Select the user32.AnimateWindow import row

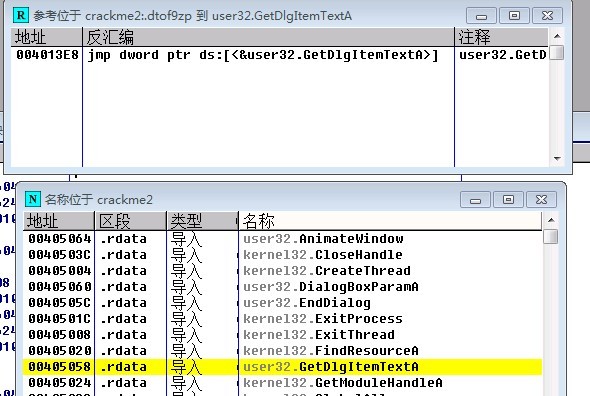coord(283,239)
